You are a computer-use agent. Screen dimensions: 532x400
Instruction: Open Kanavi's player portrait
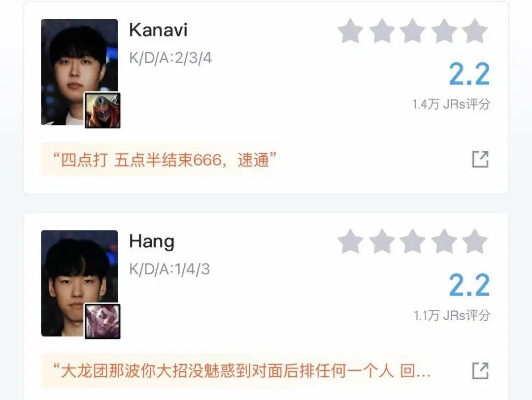[79, 72]
